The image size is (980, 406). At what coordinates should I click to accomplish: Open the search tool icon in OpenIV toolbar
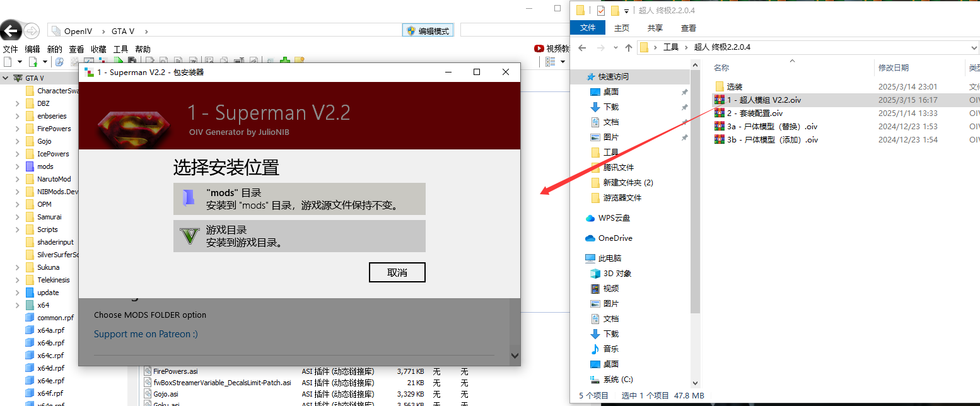coord(59,61)
